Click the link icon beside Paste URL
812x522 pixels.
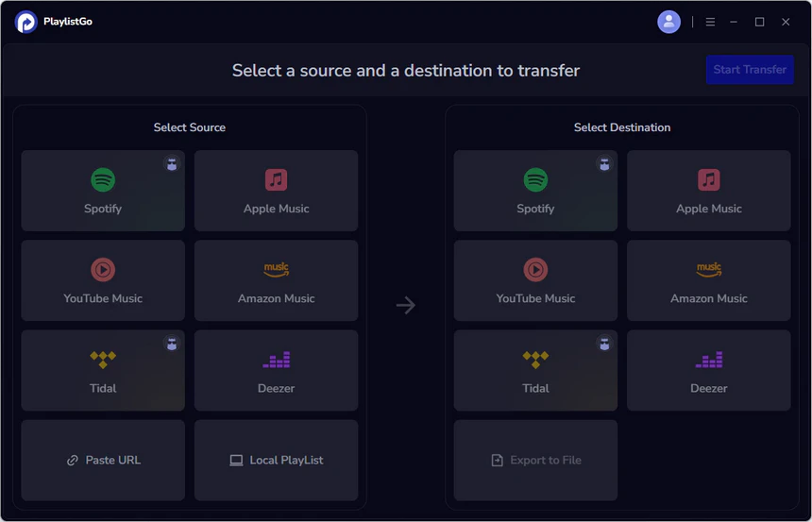coord(73,461)
